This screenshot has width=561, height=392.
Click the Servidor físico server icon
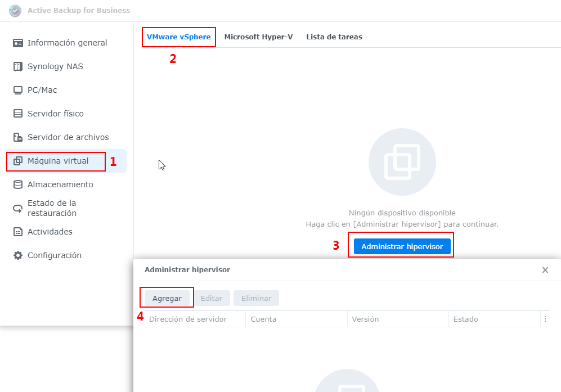pyautogui.click(x=18, y=114)
